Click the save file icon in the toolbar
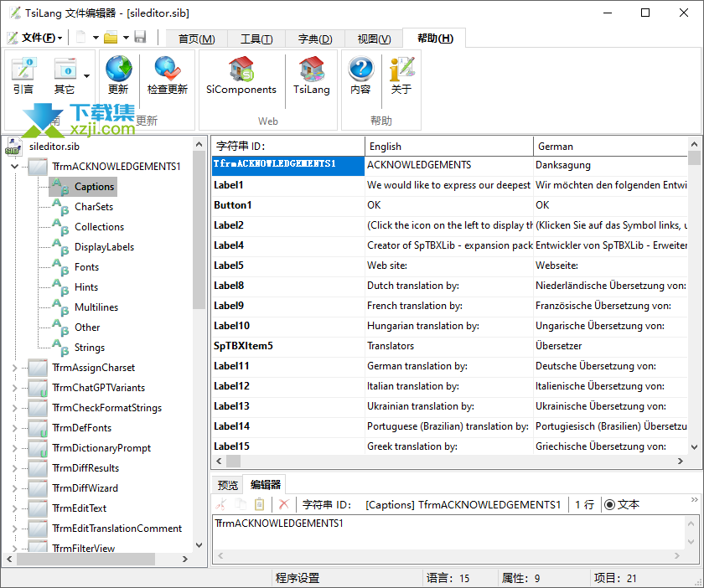This screenshot has height=588, width=704. [x=139, y=37]
